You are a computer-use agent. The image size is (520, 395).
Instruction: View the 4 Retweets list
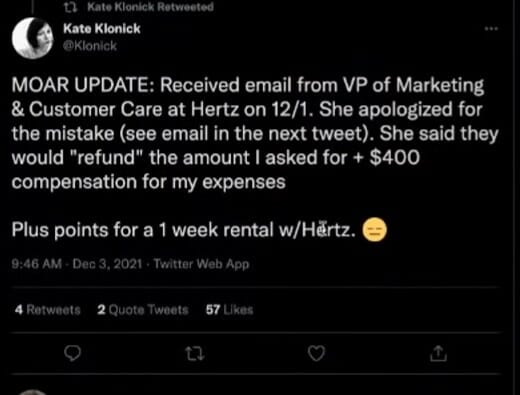point(48,310)
